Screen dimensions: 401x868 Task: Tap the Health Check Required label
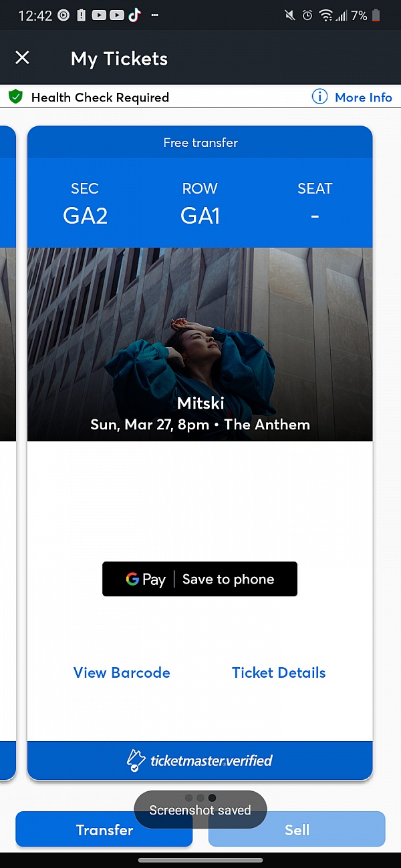pyautogui.click(x=100, y=97)
